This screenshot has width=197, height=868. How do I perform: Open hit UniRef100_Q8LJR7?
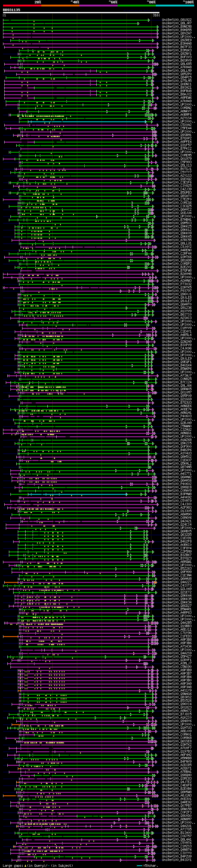tap(177, 23)
